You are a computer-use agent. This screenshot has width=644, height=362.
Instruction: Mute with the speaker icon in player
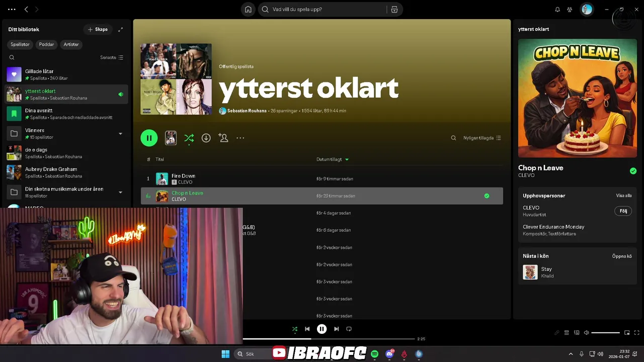pos(586,332)
